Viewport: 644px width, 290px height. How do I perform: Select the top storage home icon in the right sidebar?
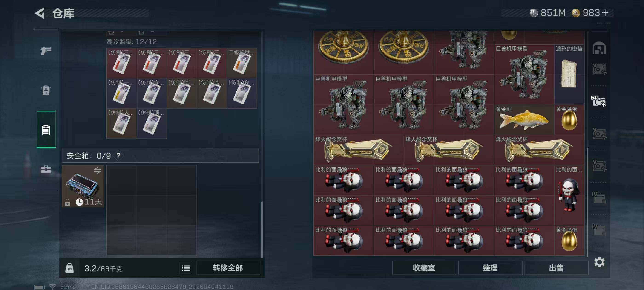[599, 48]
